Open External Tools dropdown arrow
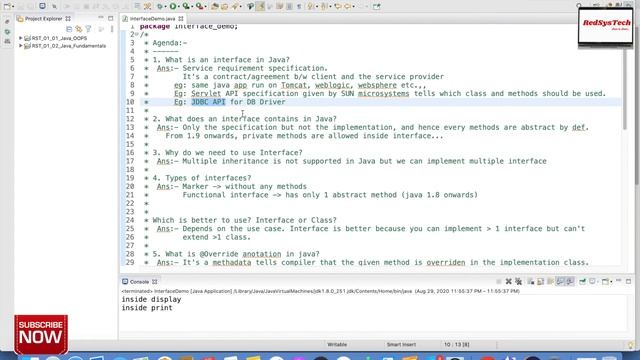The image size is (640, 360). [205, 7]
